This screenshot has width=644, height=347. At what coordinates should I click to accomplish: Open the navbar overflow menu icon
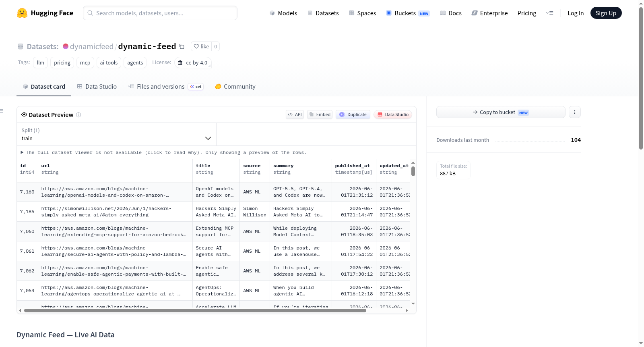pyautogui.click(x=549, y=13)
